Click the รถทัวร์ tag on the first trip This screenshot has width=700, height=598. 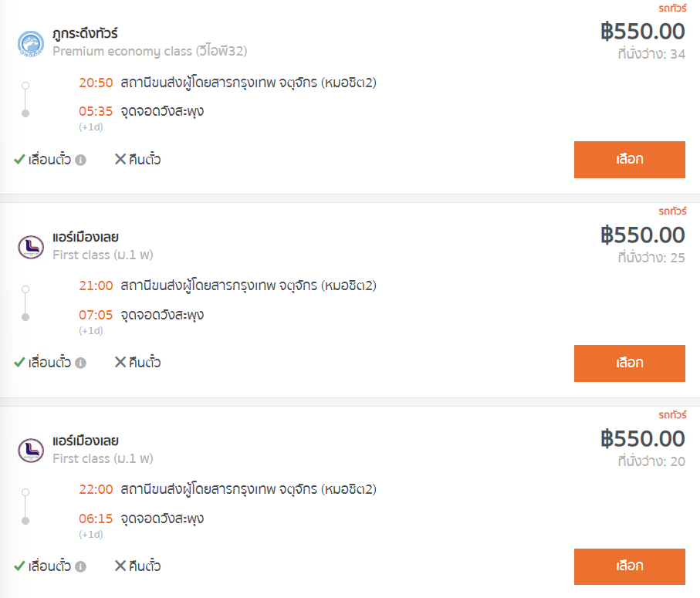coord(672,8)
